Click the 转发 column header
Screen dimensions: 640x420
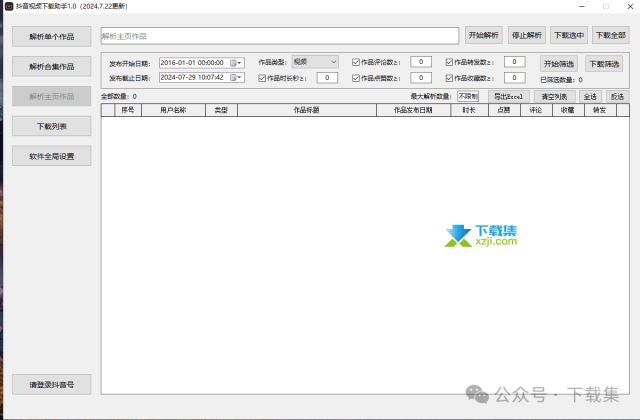(600, 110)
